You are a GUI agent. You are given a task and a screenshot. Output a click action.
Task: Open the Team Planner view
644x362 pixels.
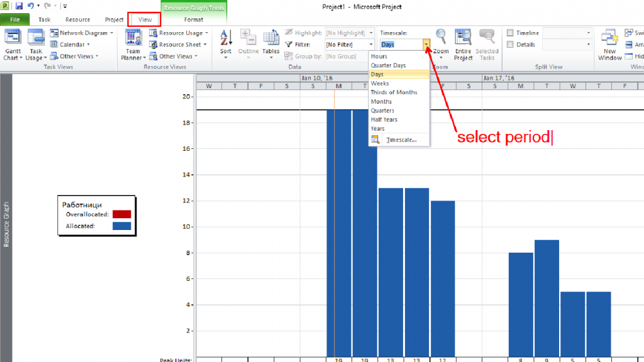pyautogui.click(x=133, y=45)
